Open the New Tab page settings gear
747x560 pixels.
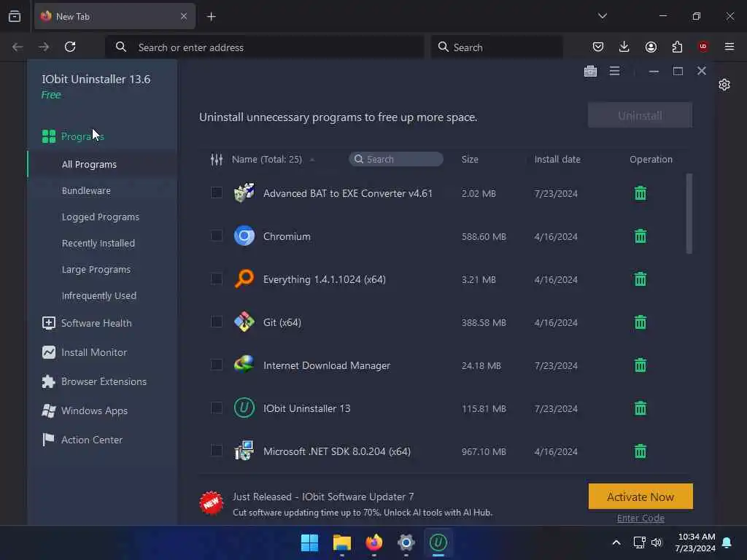(724, 85)
